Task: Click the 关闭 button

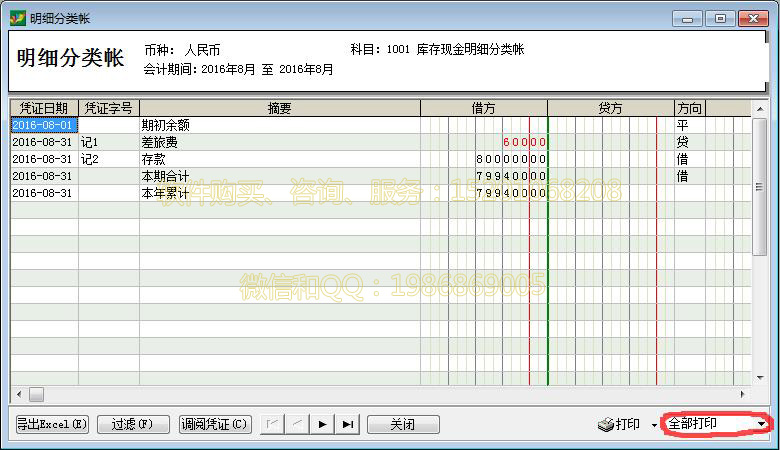Action: click(403, 425)
